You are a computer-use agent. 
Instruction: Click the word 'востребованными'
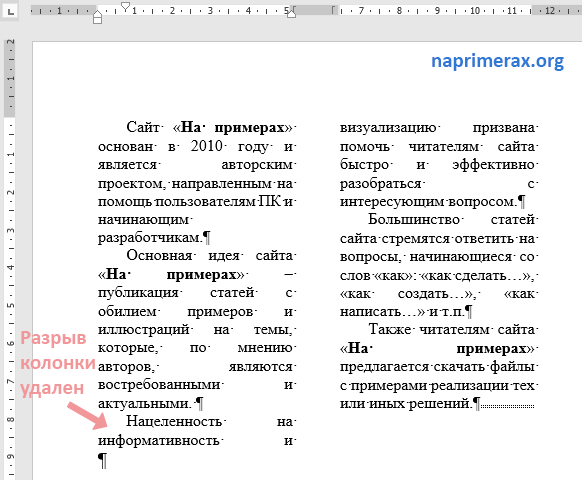click(159, 385)
